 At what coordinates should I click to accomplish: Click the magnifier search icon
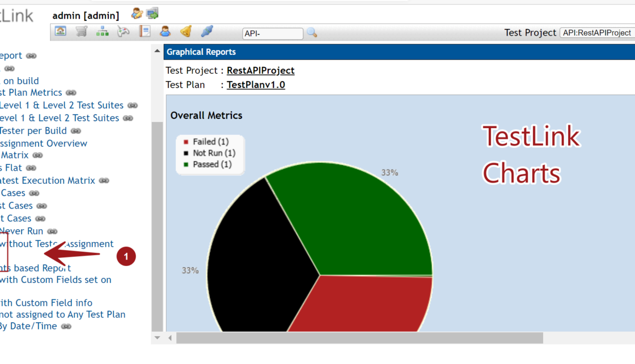pos(312,33)
